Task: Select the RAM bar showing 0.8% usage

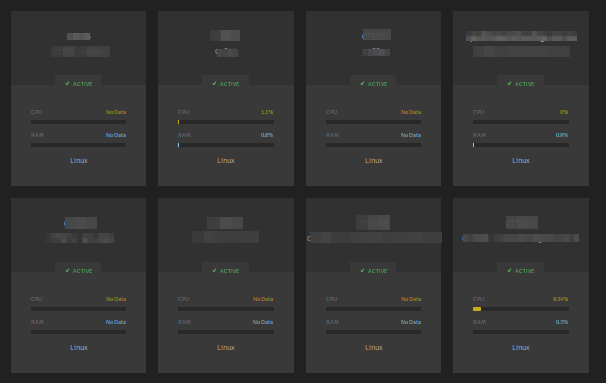Action: pos(226,145)
